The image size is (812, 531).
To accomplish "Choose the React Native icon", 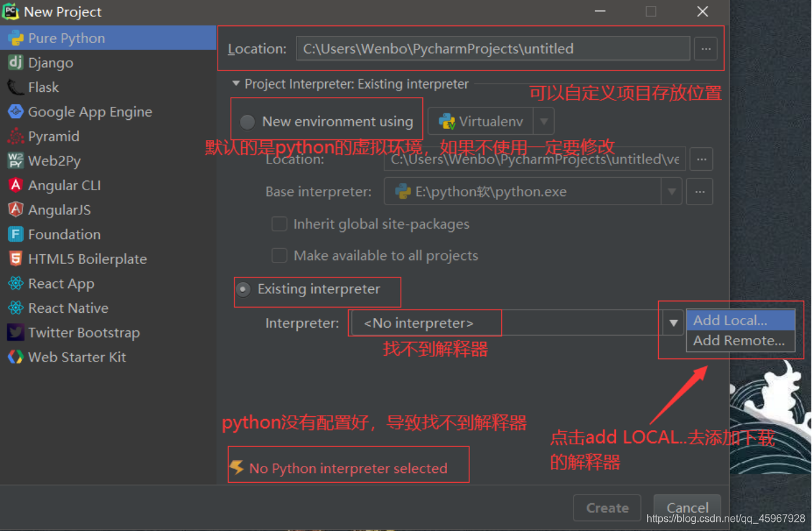I will click(16, 308).
